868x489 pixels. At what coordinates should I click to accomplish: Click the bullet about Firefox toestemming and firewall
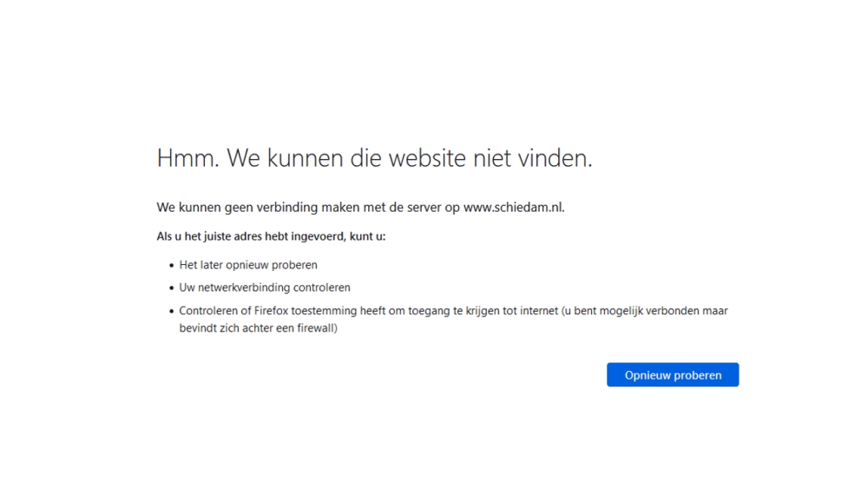(453, 319)
